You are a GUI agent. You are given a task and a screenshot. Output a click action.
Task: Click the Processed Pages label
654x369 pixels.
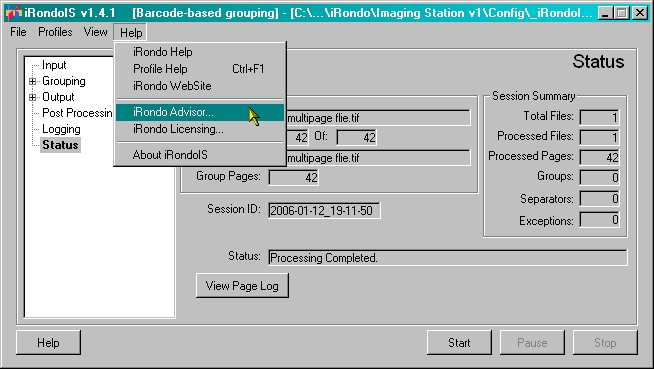(531, 156)
